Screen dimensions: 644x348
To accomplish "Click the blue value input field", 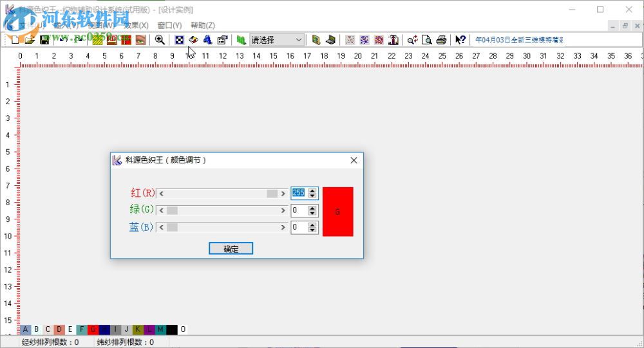I will point(299,227).
